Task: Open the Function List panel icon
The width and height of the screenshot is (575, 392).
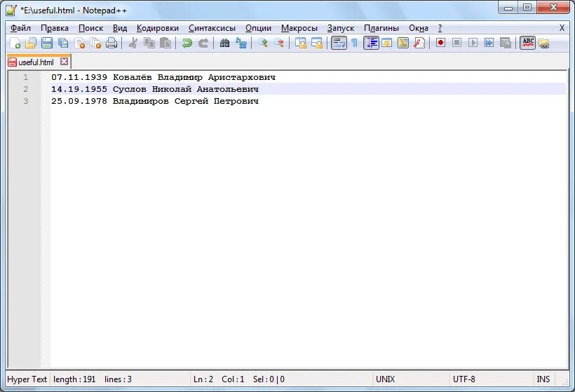Action: [x=419, y=43]
